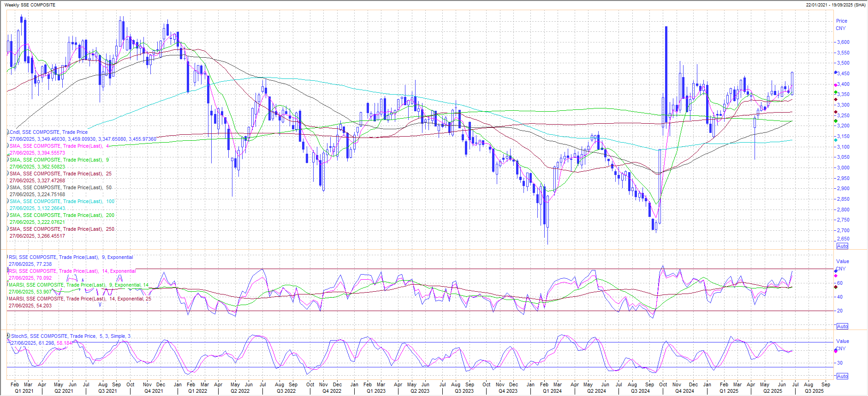This screenshot has height=396, width=868.
Task: Click the Auto button of the price panel
Action: [x=842, y=246]
